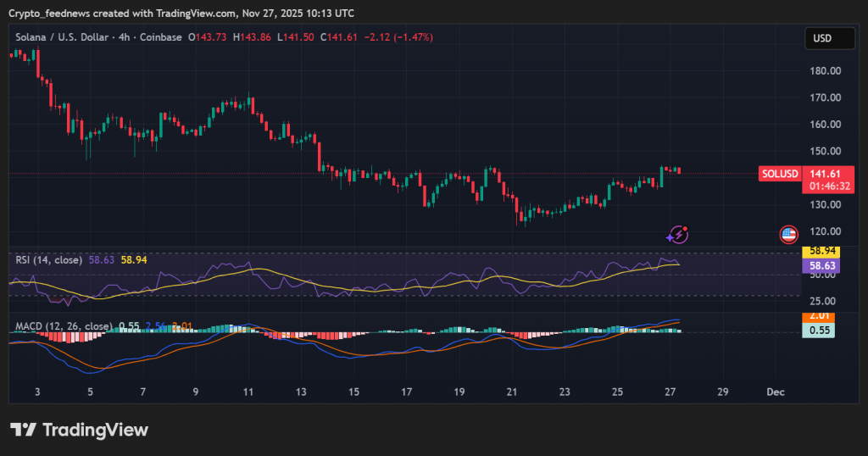Click the RSI 58.94 yellow axis label
Screen dimensions: 868x456
tap(821, 252)
